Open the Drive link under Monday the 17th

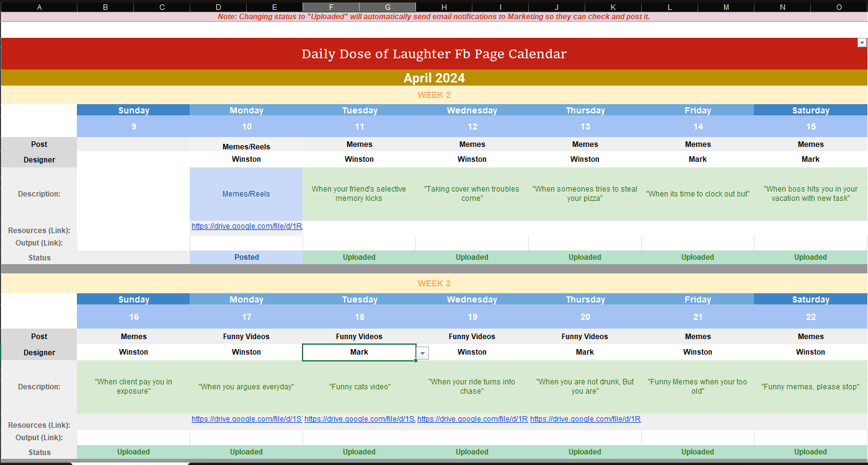pos(247,419)
